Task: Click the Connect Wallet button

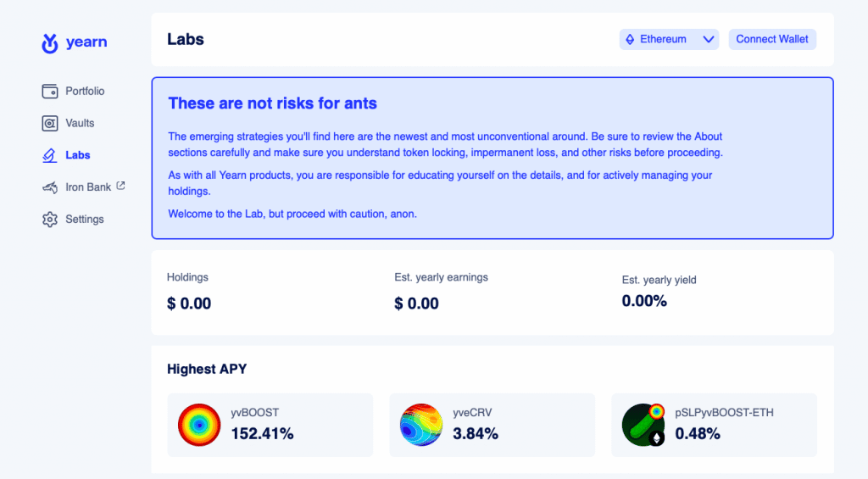Action: click(772, 39)
